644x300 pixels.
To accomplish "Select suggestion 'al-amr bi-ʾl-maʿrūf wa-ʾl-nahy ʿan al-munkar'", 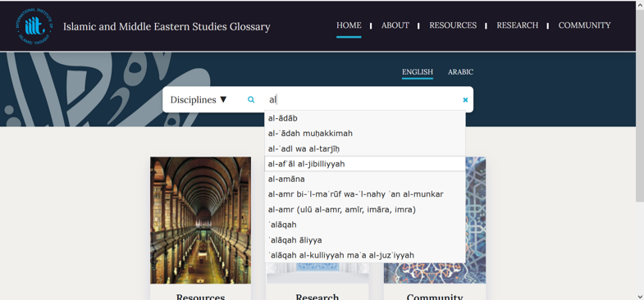I will (x=365, y=194).
